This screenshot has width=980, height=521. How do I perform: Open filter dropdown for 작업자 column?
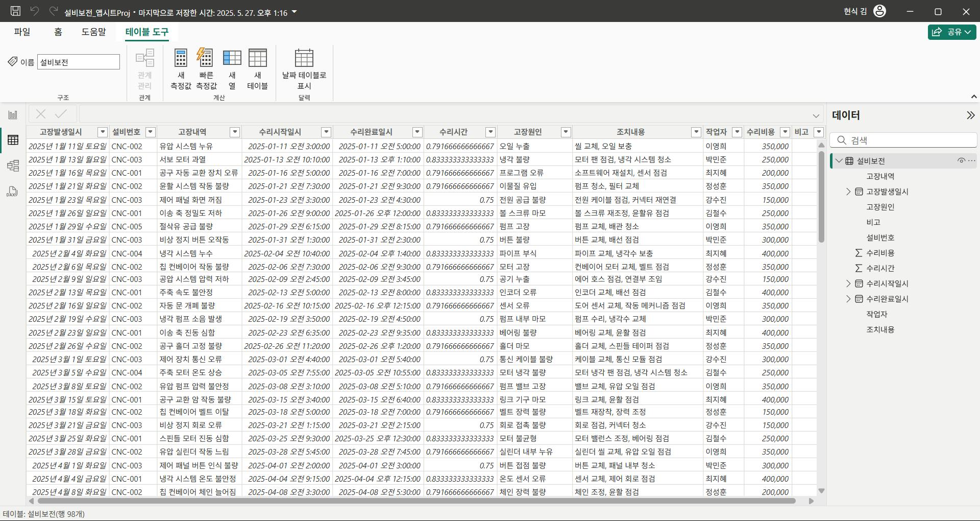[x=737, y=132]
